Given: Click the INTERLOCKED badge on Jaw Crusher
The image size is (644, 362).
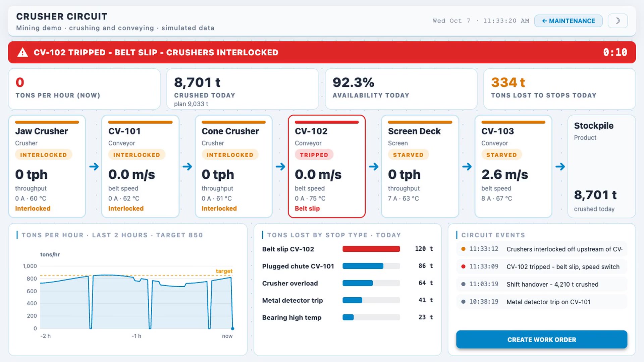Looking at the screenshot, I should pos(43,155).
